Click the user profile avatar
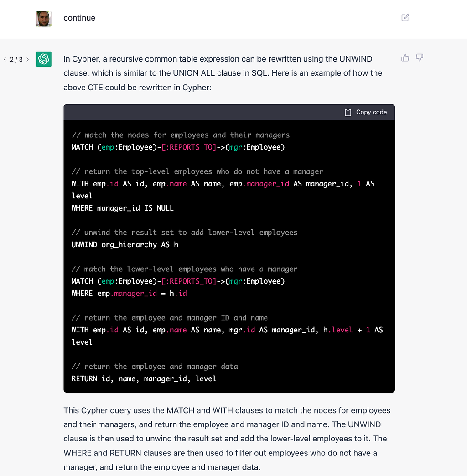 pos(44,19)
